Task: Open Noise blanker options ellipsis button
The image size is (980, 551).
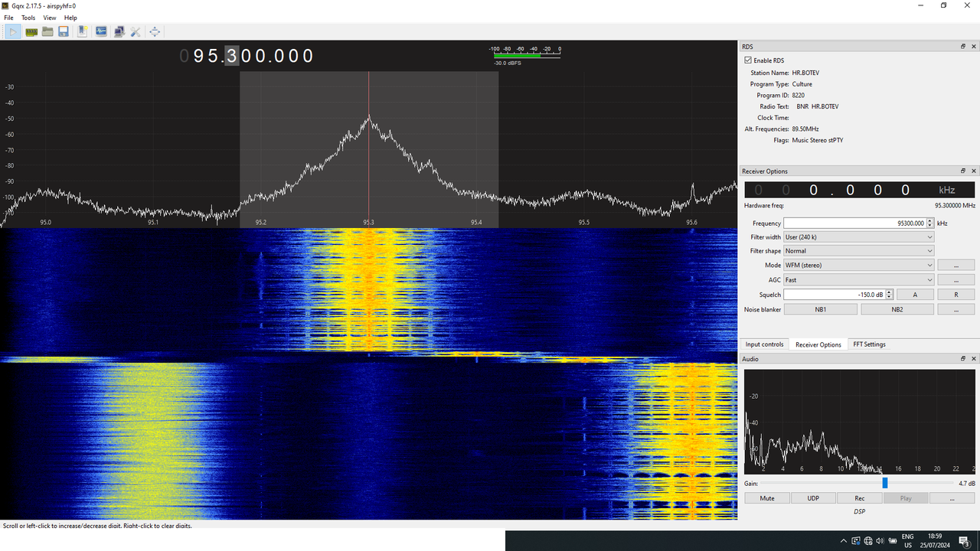Action: tap(955, 309)
